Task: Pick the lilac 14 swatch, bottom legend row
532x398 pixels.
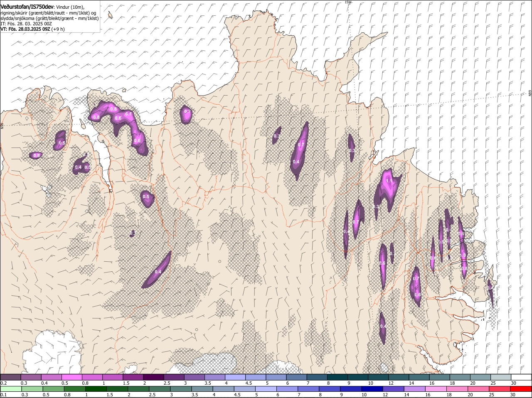Action: (x=415, y=389)
